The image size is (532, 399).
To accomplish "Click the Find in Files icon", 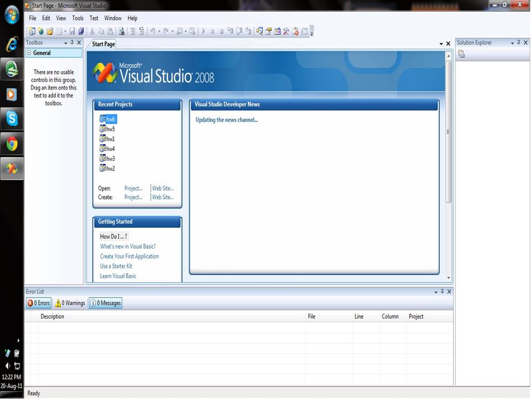I will [121, 31].
